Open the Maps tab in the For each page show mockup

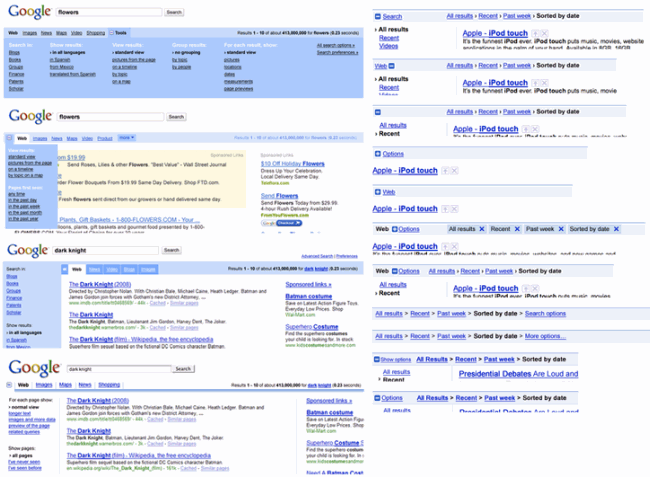pyautogui.click(x=65, y=385)
